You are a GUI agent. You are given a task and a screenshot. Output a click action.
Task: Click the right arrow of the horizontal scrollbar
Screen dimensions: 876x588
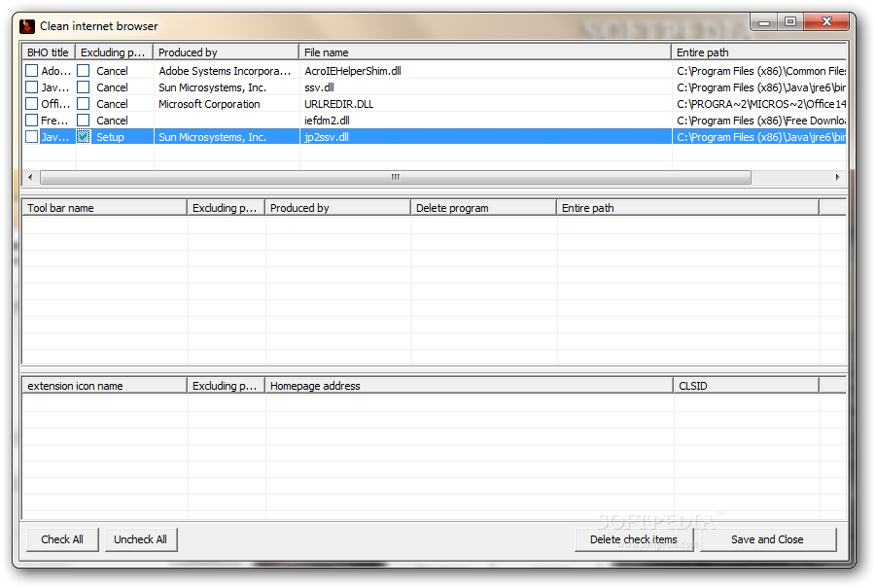click(837, 177)
